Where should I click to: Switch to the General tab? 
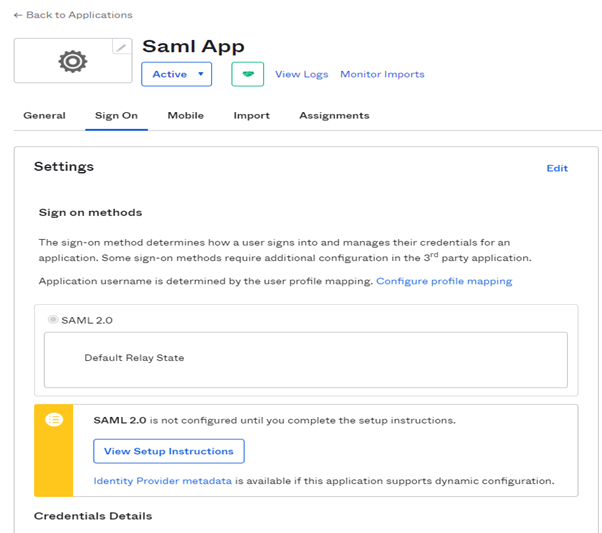(x=44, y=116)
